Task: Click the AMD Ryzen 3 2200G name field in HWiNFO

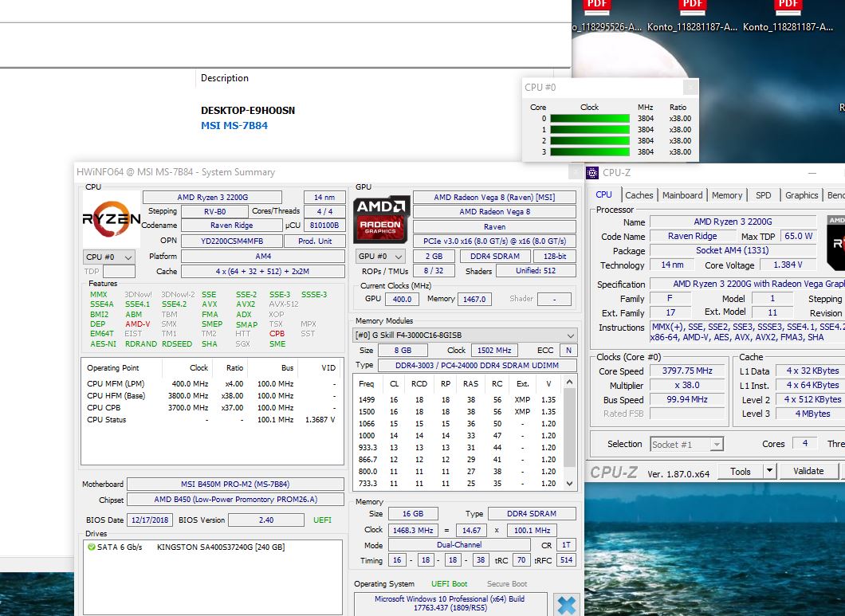Action: click(x=212, y=198)
